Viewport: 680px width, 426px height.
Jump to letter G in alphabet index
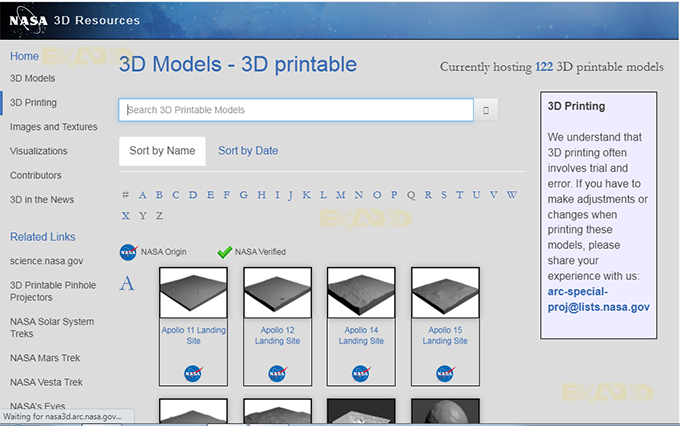coord(244,195)
